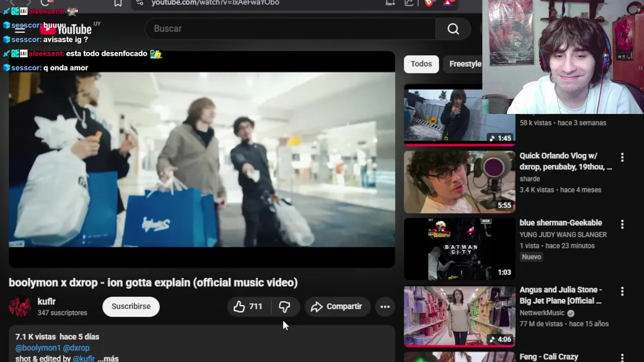644x362 pixels.
Task: Expand description with ...más
Action: [x=108, y=358]
